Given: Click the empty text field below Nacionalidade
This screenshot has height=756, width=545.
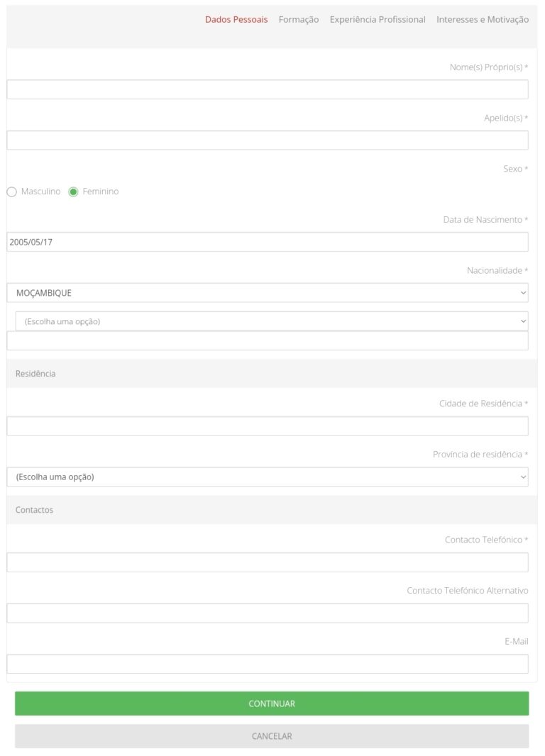Looking at the screenshot, I should point(268,341).
